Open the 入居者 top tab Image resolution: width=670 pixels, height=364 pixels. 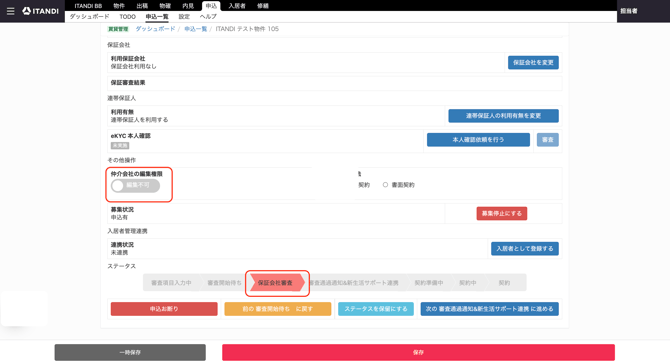tap(237, 6)
